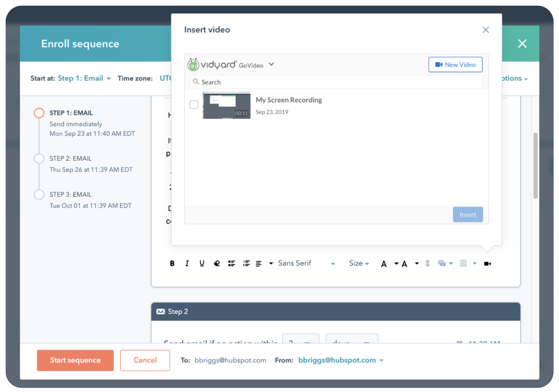Click the video camera toolbar icon
The height and width of the screenshot is (392, 559).
click(x=487, y=264)
